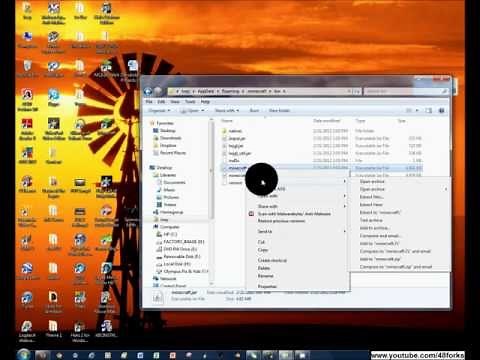This screenshot has height=360, width=480.
Task: Sort files by the Size column
Action: [402, 121]
